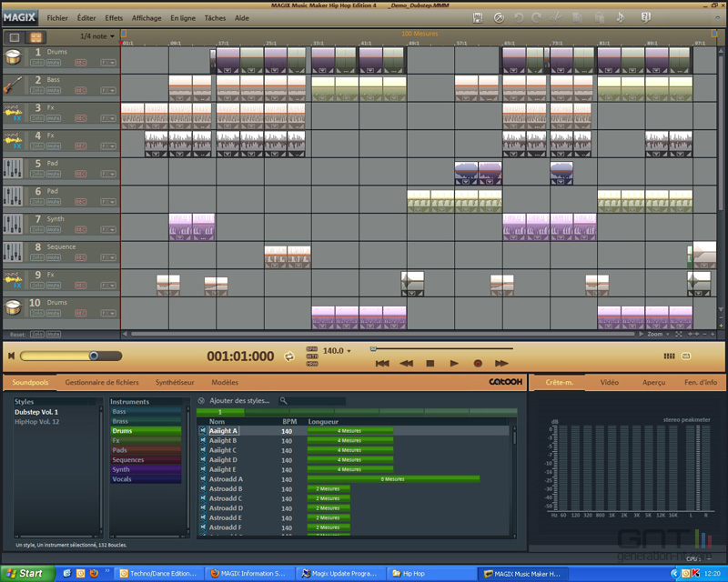
Task: Open the FX dropdown on track 9 Fx
Action: (108, 286)
